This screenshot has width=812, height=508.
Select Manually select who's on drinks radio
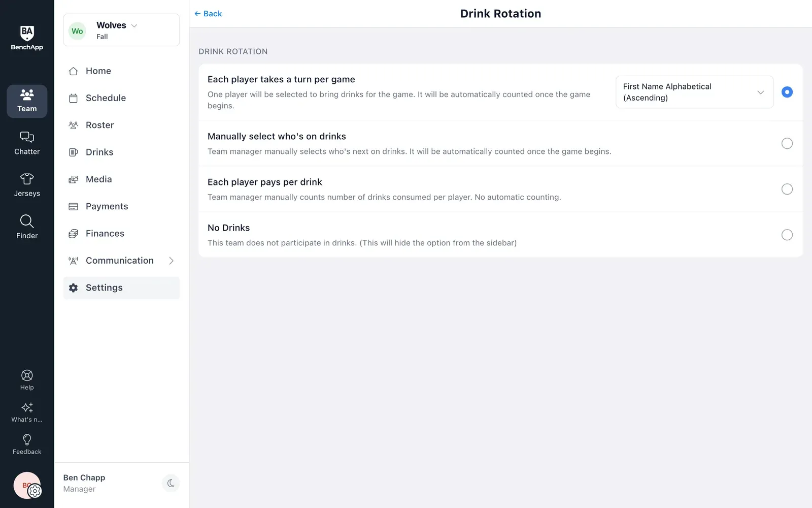coord(787,143)
